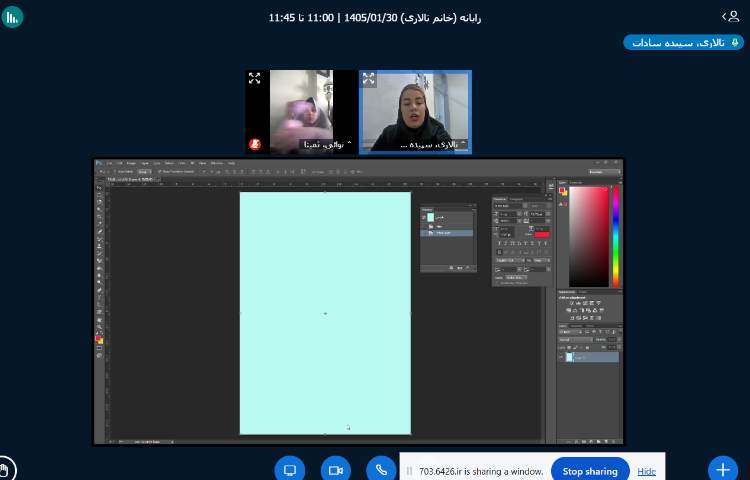Expand the highlighted teacher webcam to fullscreen
Viewport: 750px width, 480px height.
pyautogui.click(x=368, y=79)
